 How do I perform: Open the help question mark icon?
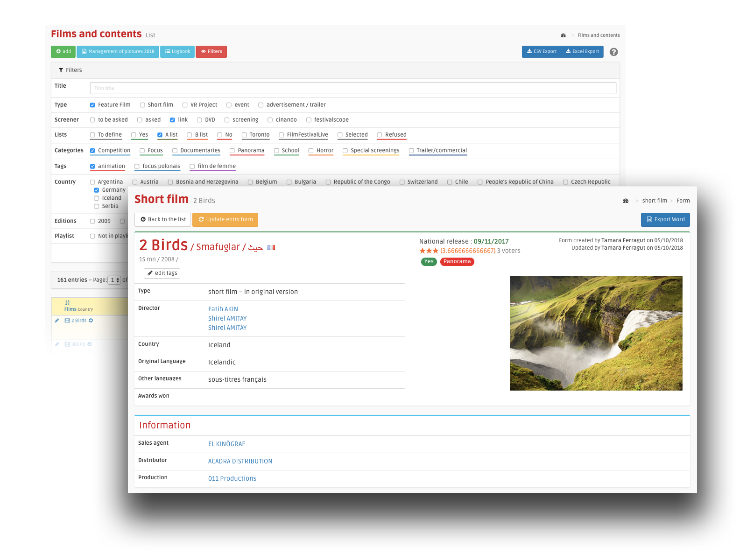coord(614,52)
